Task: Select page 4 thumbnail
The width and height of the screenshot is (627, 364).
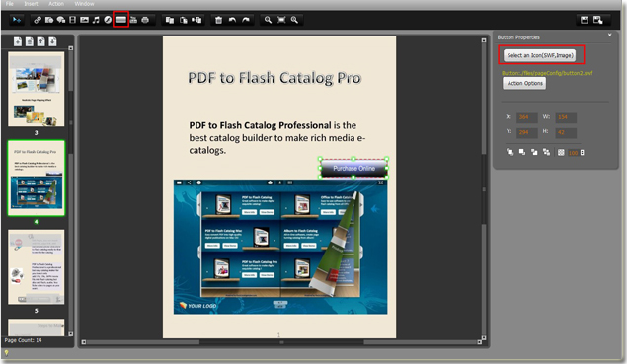Action: [36, 178]
